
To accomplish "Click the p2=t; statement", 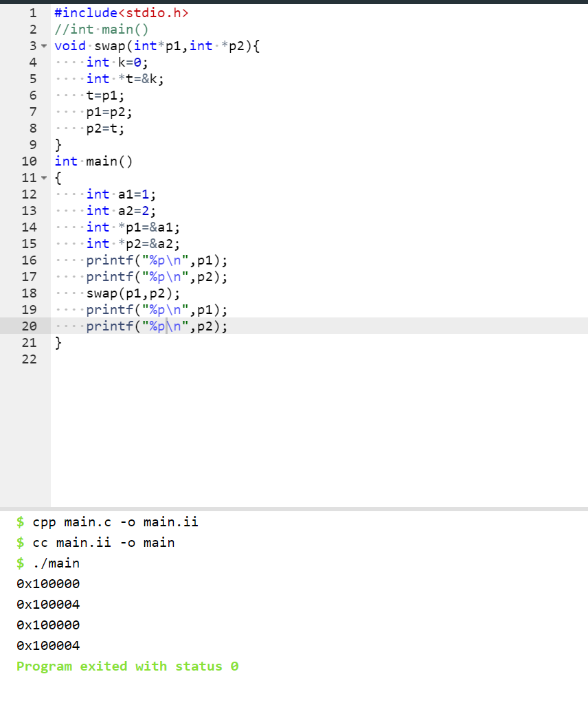I will [105, 128].
